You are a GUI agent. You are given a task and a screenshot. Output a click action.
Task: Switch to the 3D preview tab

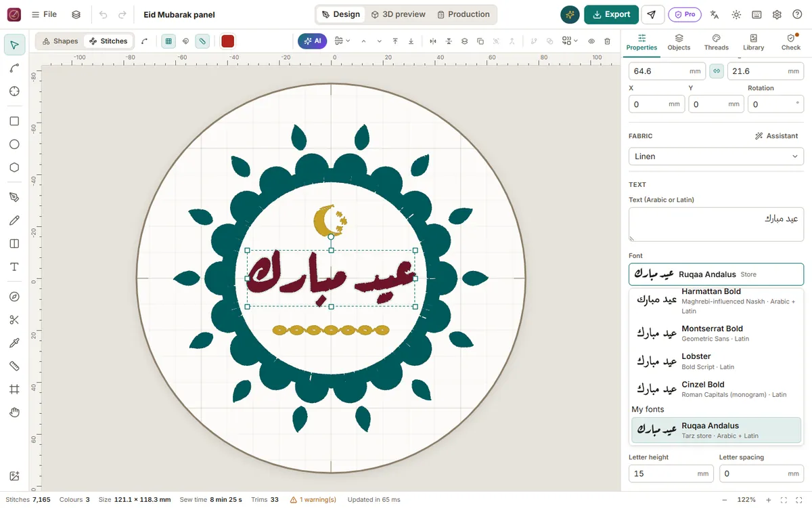pos(399,14)
